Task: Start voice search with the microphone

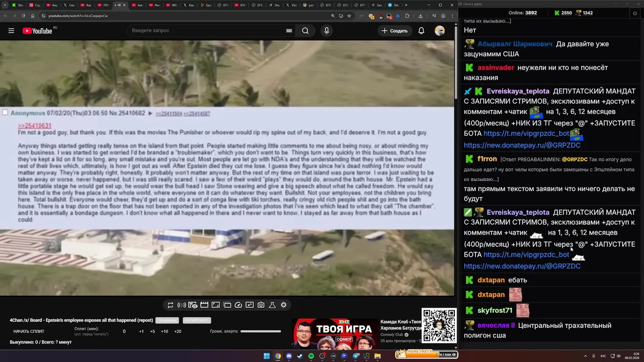Action: 327,31
